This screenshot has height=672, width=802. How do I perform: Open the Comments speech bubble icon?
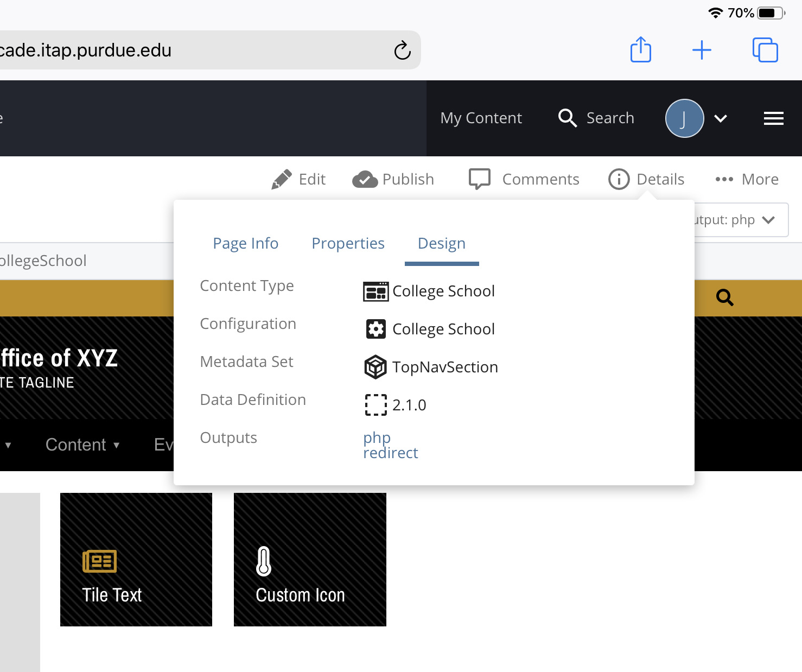(x=480, y=179)
